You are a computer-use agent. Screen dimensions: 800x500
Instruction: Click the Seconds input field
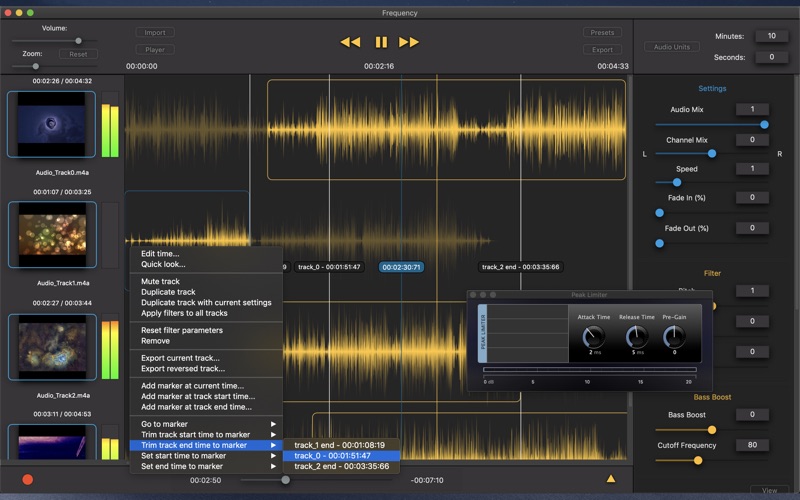(771, 57)
